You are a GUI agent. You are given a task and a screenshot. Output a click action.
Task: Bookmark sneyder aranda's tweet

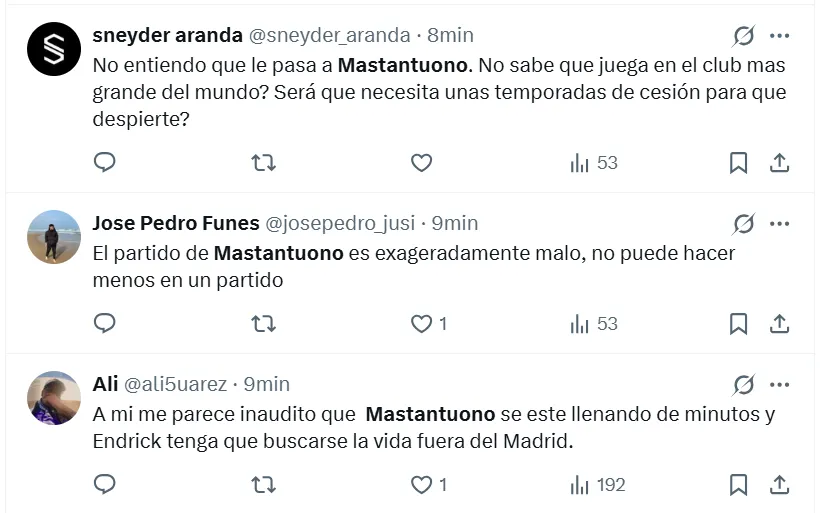tap(738, 162)
